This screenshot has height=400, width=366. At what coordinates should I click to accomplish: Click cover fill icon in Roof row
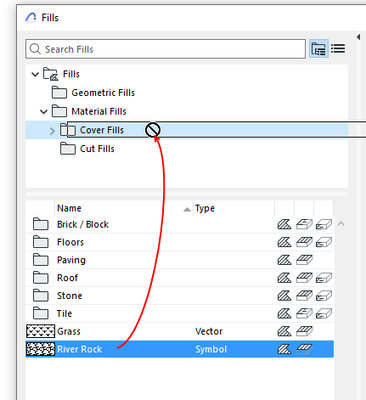[304, 278]
